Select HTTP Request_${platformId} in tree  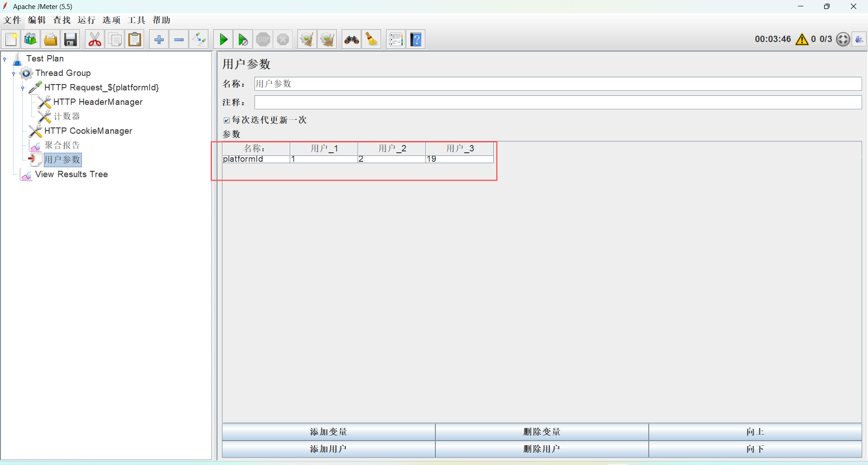click(x=102, y=88)
